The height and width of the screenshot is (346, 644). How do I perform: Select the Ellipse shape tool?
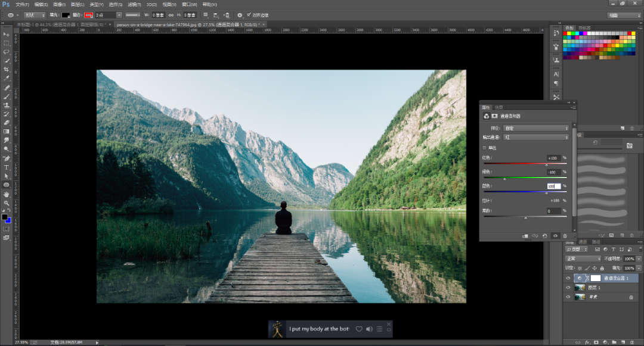(x=6, y=185)
